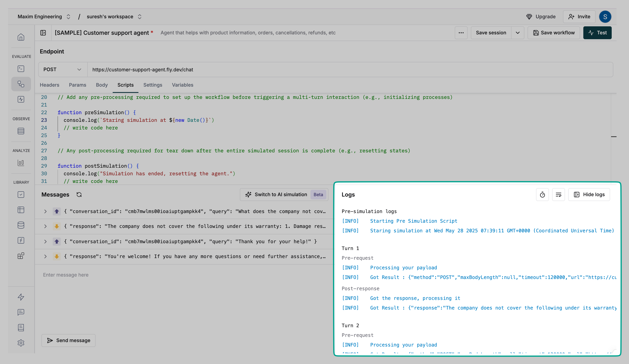This screenshot has width=629, height=364.
Task: Expand the first conversation_id message row
Action: click(45, 211)
